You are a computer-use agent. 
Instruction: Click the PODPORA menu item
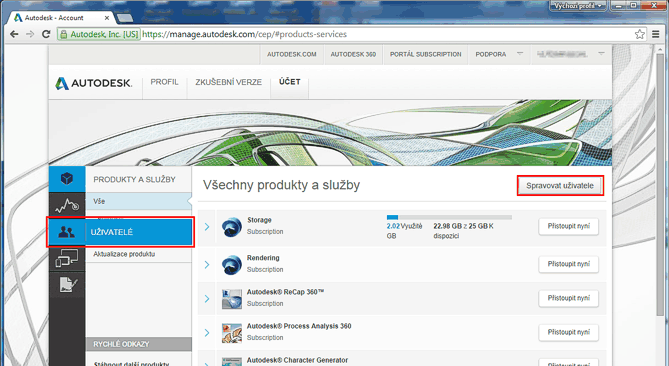coord(491,55)
